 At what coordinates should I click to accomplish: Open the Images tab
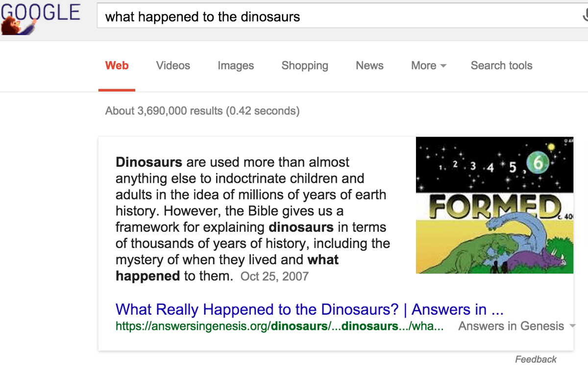pos(236,66)
